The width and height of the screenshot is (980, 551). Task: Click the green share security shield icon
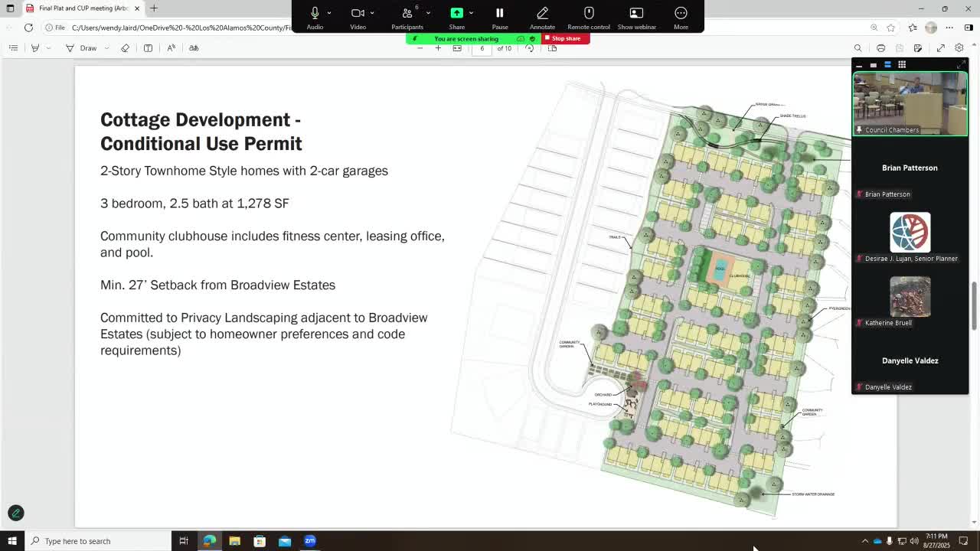coord(532,39)
